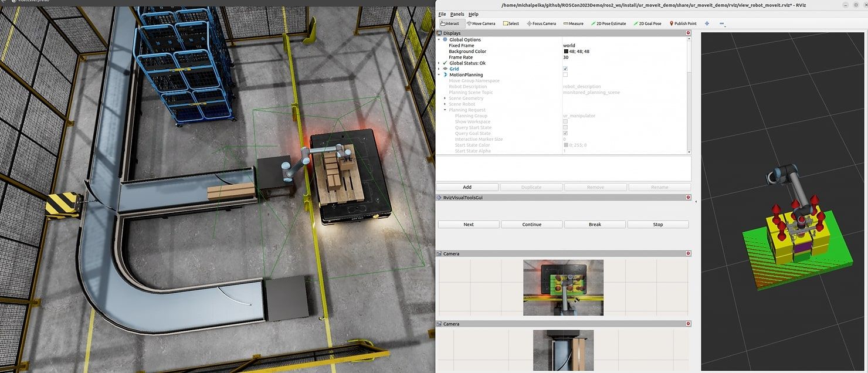Close the Displays panel
The width and height of the screenshot is (868, 373).
(x=688, y=33)
